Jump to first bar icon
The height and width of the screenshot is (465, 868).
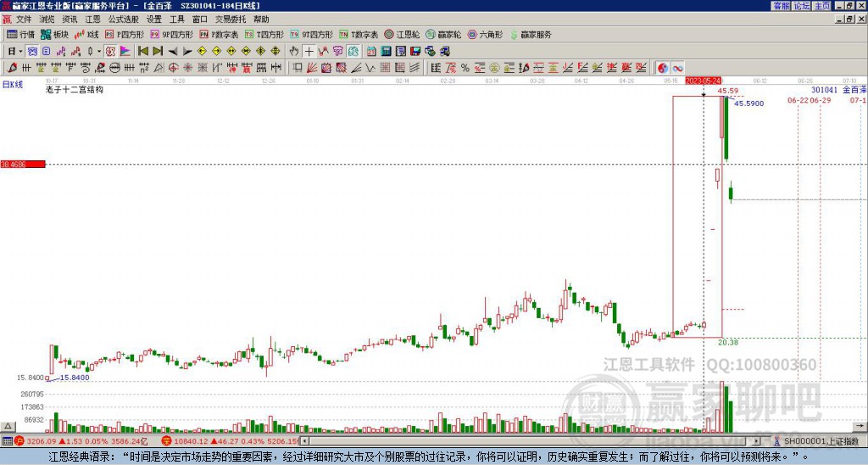pyautogui.click(x=142, y=52)
